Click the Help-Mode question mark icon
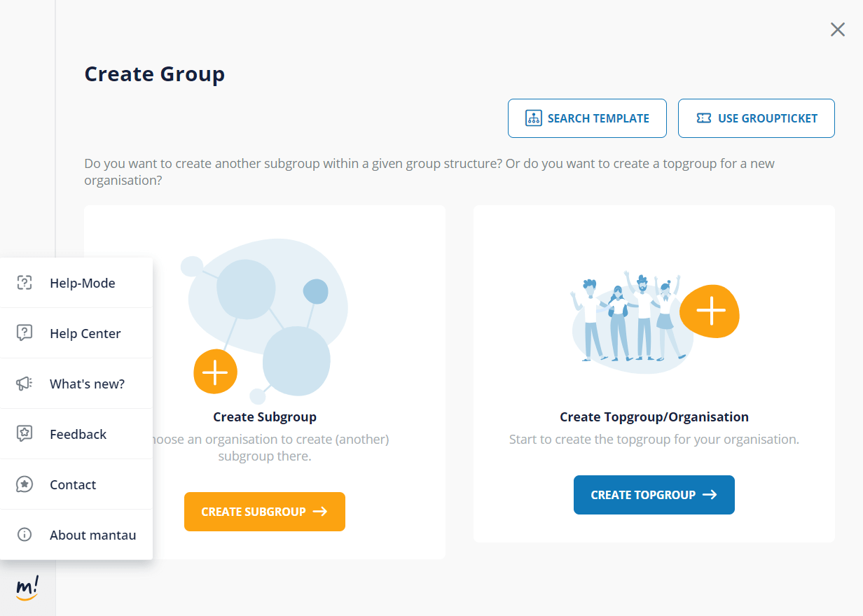863x616 pixels. [x=25, y=283]
